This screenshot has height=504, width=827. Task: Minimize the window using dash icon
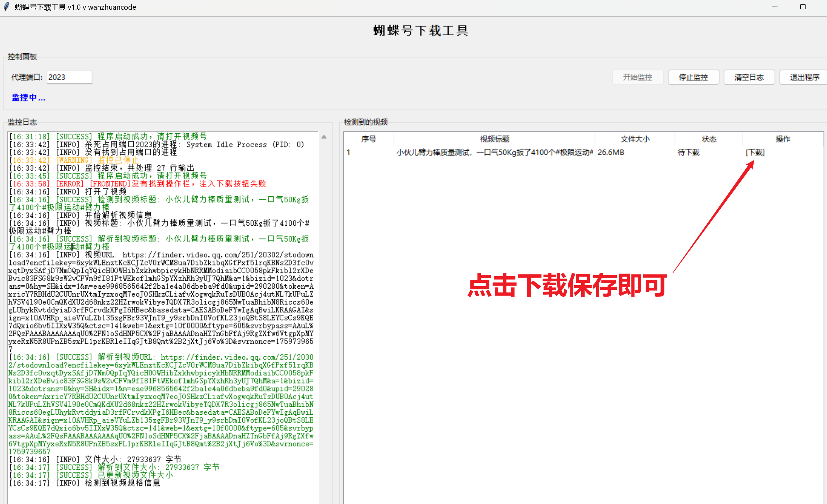(x=775, y=7)
